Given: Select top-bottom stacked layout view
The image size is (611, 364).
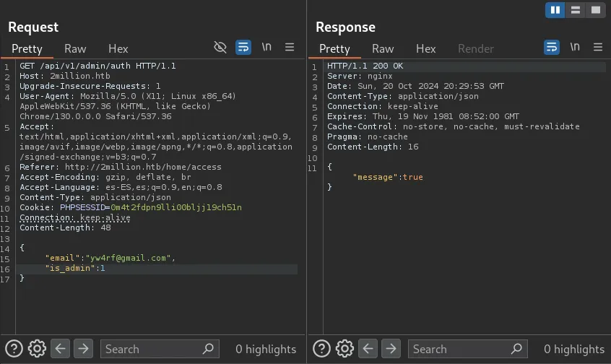Looking at the screenshot, I should coord(576,10).
